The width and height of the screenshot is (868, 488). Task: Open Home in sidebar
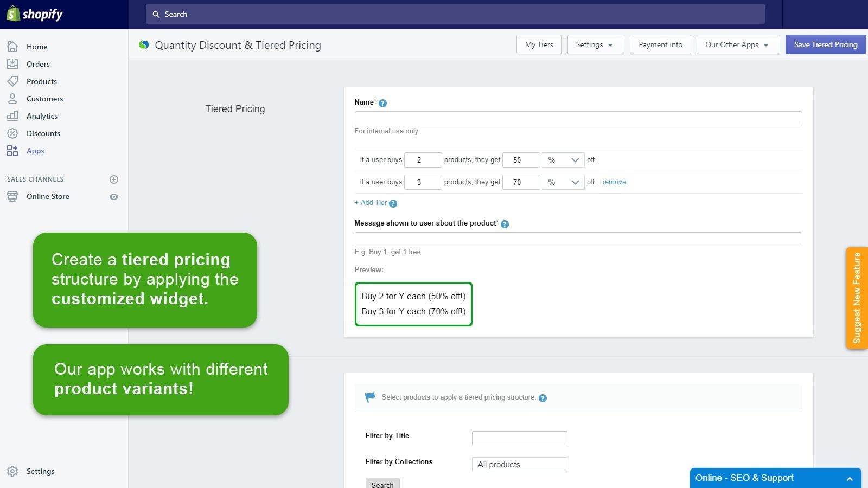[x=37, y=47]
